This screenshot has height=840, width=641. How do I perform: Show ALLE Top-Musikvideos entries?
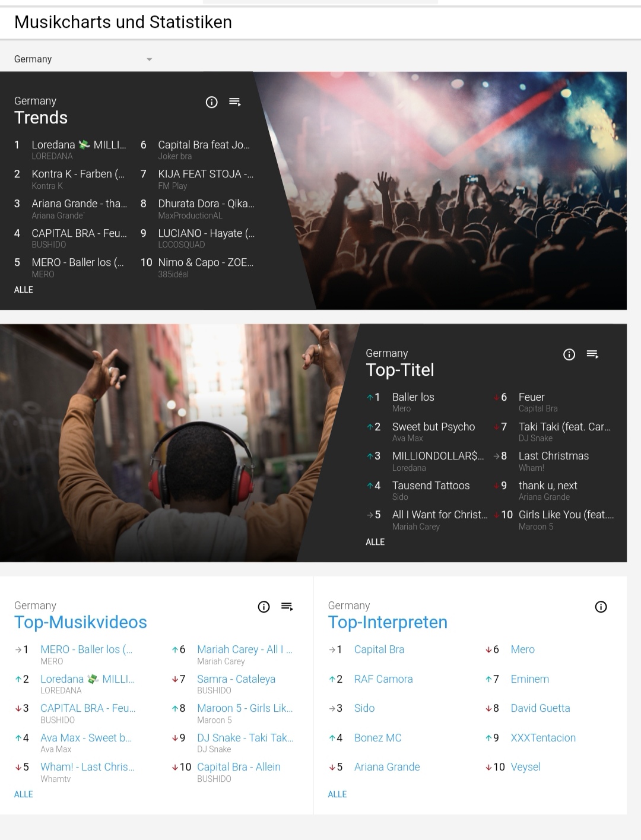point(24,794)
